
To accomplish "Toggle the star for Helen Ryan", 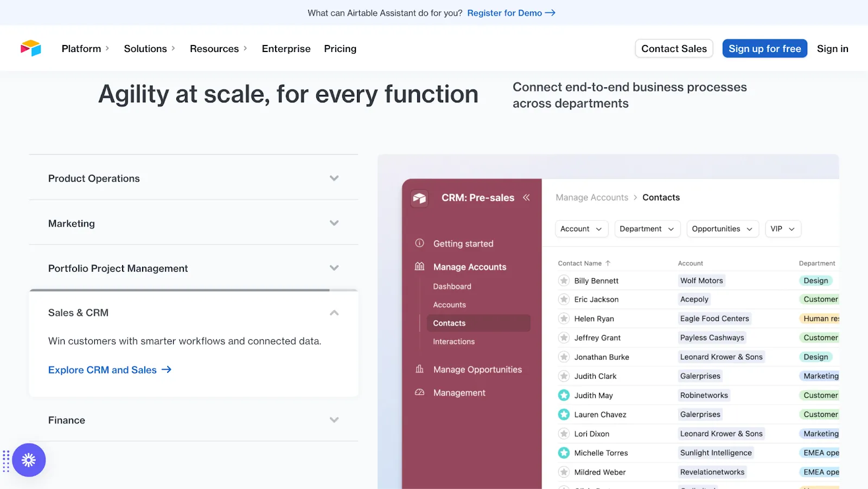I will [564, 318].
